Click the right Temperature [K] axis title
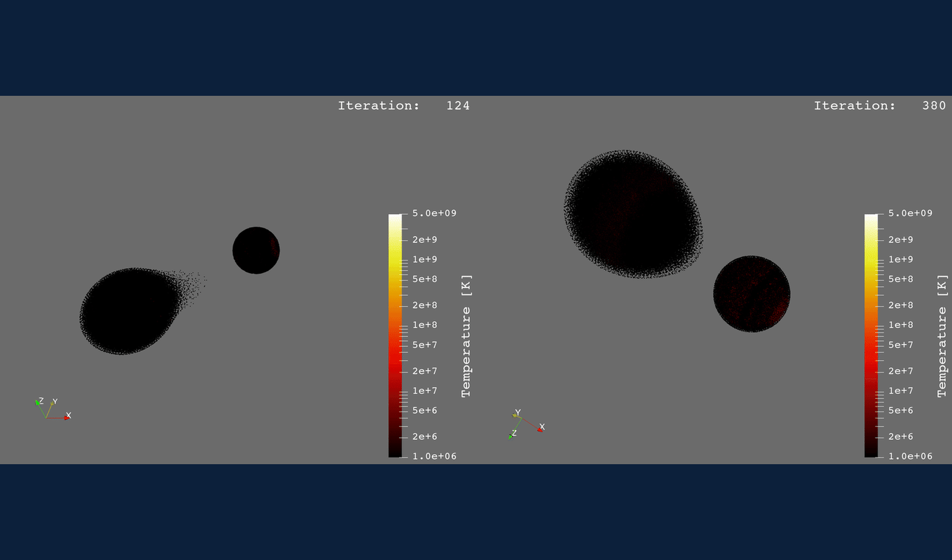 [x=941, y=336]
